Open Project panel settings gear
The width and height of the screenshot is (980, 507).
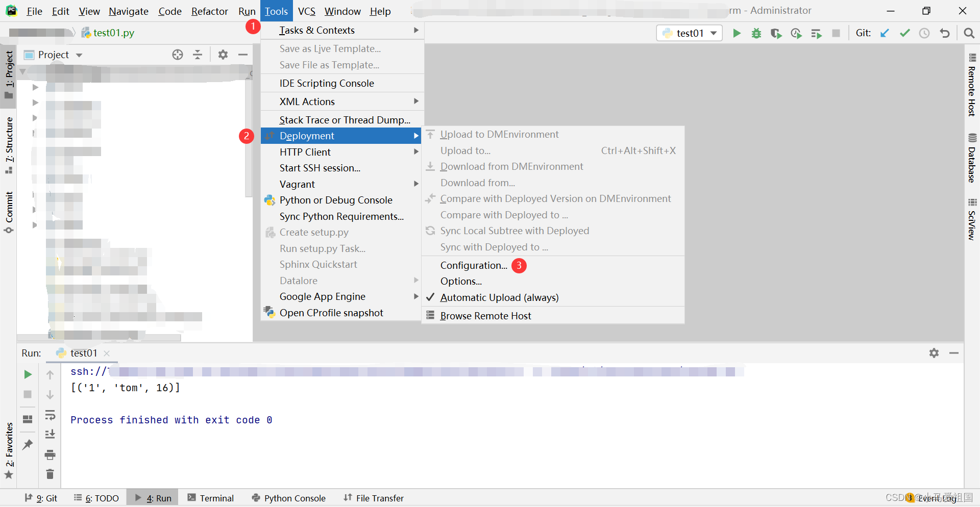click(x=223, y=55)
